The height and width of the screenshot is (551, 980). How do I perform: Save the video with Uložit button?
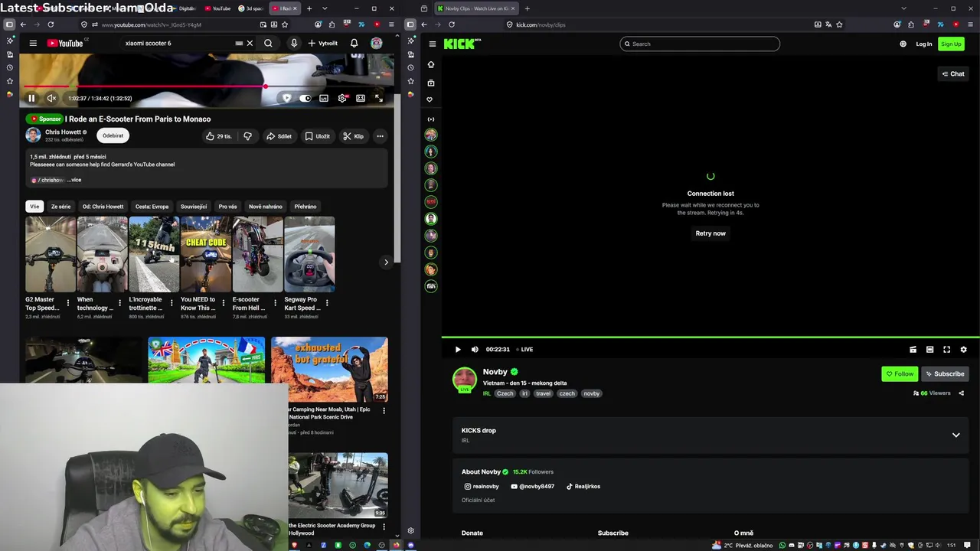tap(318, 136)
